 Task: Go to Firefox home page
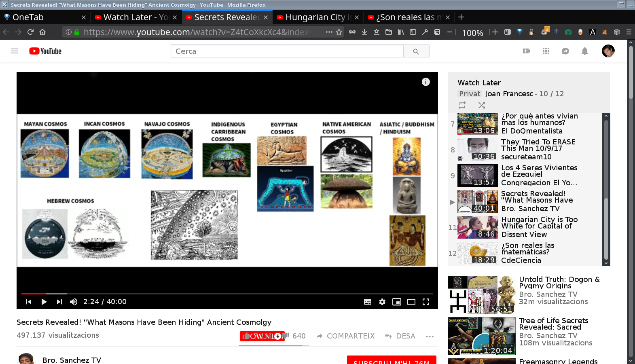[42, 32]
